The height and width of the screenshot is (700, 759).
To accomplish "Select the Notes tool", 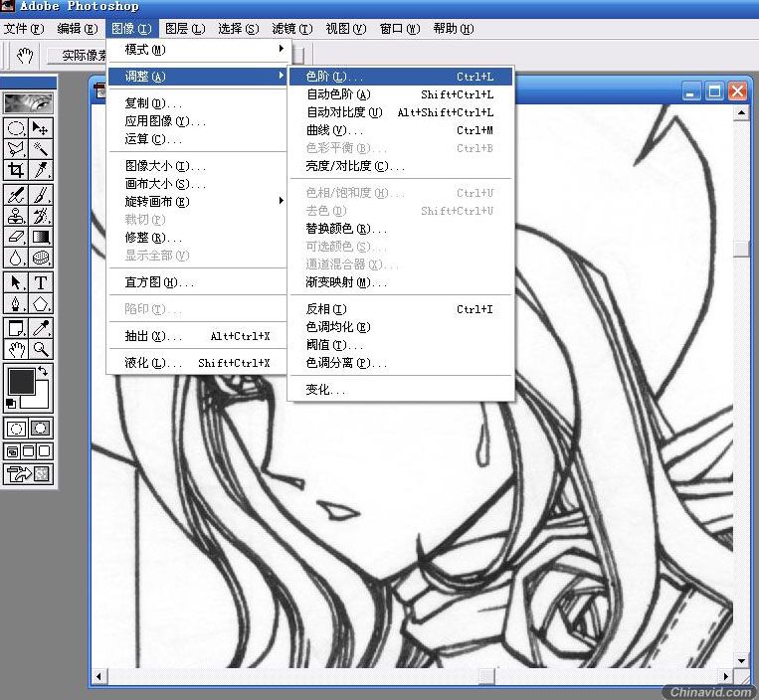I will (x=16, y=328).
